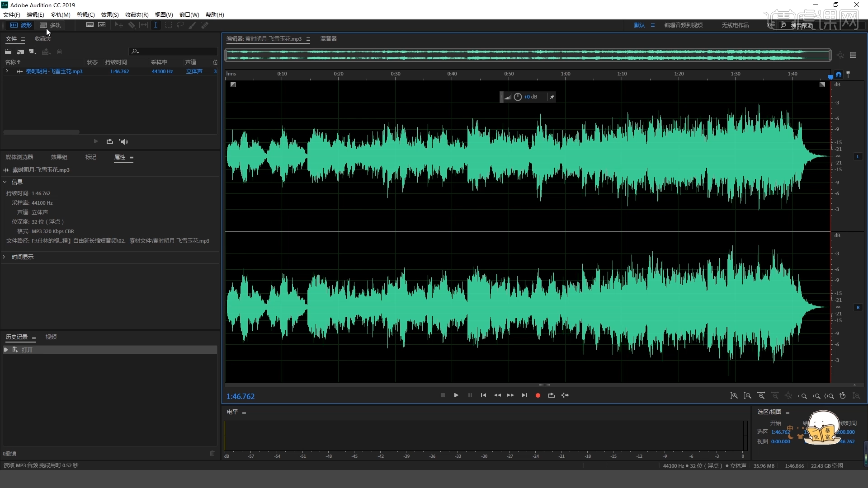Select the 编辑音频到视频 workspace

pos(683,25)
